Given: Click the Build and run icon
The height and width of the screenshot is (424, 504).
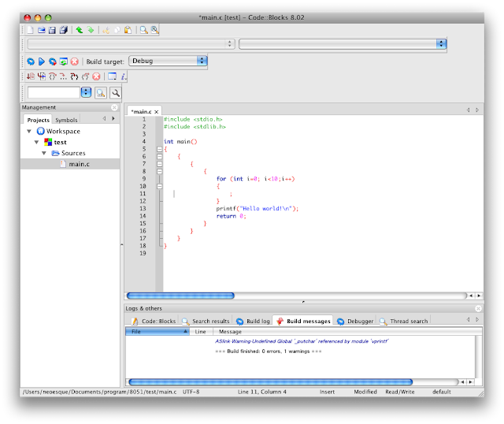Looking at the screenshot, I should [53, 61].
